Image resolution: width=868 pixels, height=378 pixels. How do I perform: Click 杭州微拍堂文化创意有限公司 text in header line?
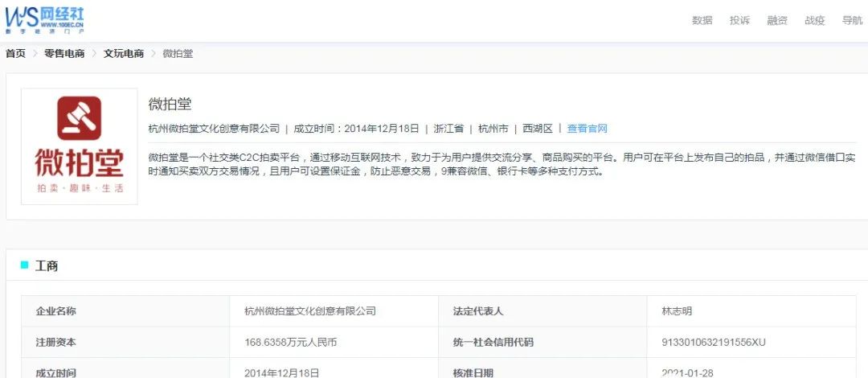tap(215, 129)
